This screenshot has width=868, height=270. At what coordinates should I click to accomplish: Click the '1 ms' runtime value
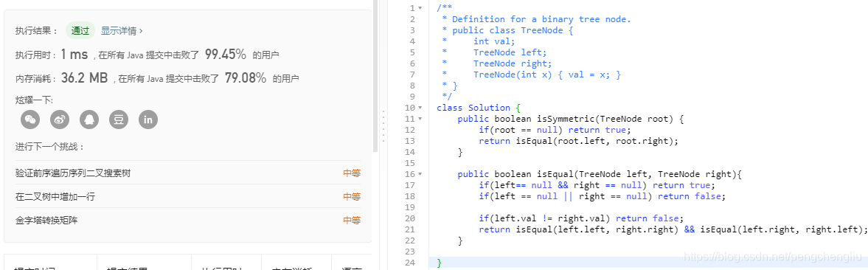coord(74,55)
